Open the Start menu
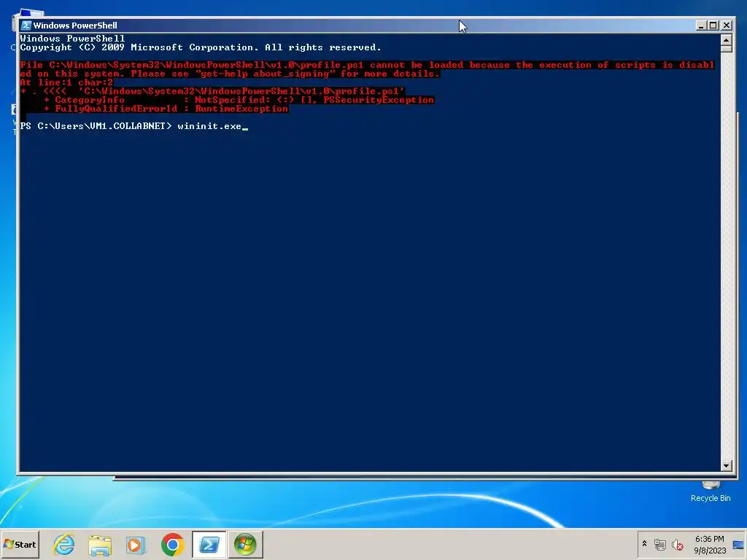 pos(20,544)
